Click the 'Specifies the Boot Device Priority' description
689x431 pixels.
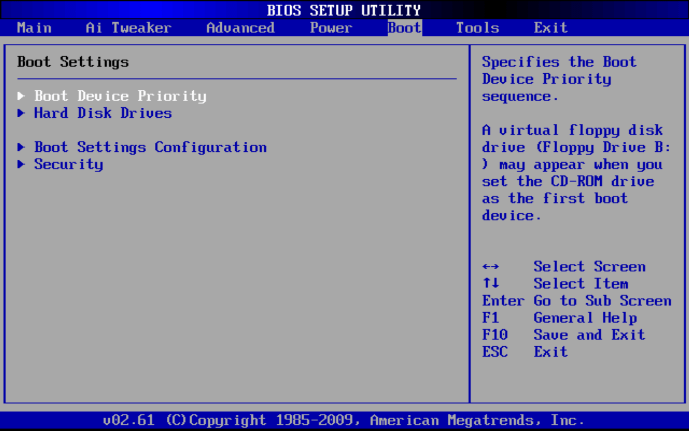559,79
